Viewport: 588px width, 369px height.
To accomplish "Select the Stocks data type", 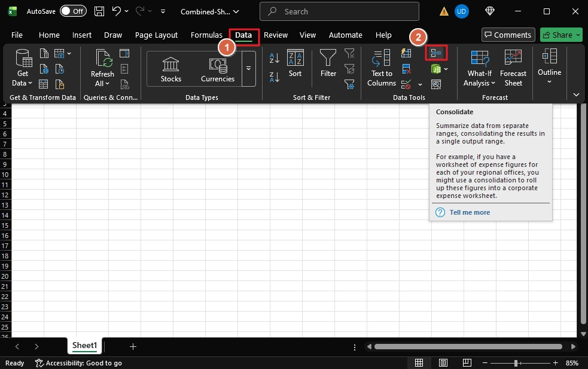I will [171, 69].
